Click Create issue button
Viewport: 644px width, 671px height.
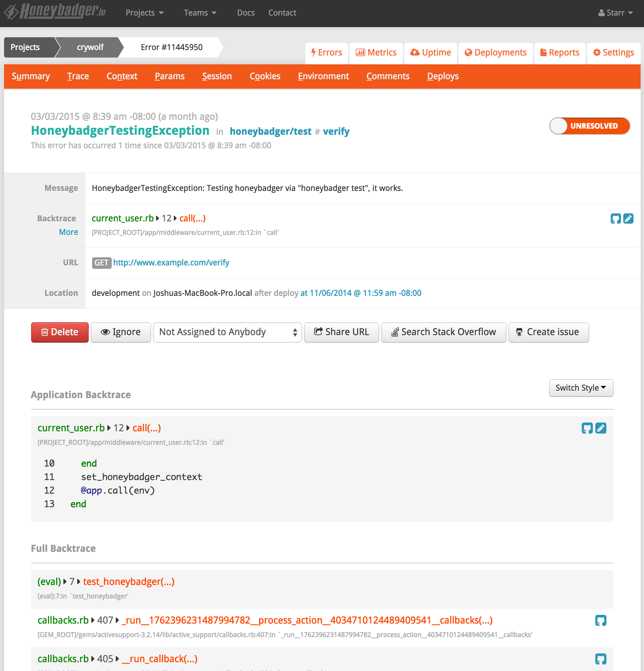click(x=548, y=332)
